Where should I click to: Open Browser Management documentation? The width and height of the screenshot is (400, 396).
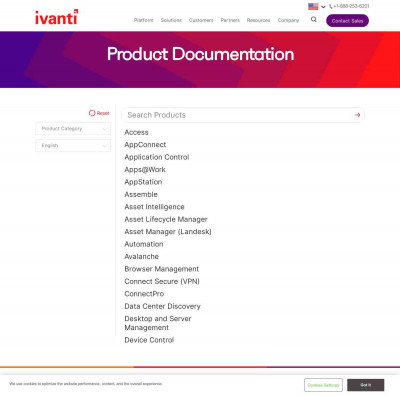click(x=161, y=269)
